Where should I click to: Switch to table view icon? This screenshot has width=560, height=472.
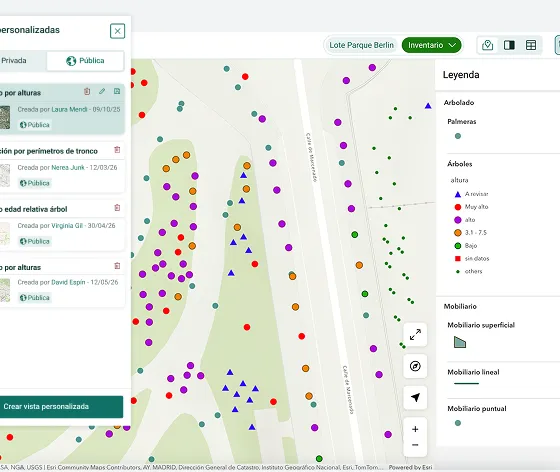point(531,45)
